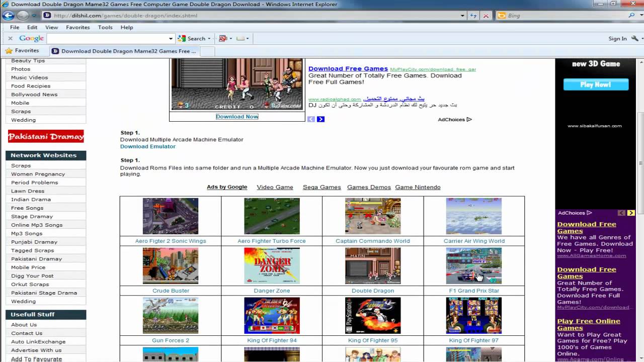Click the Google toolbar Search button
Viewport: 644px width, 362px height.
pyautogui.click(x=192, y=38)
